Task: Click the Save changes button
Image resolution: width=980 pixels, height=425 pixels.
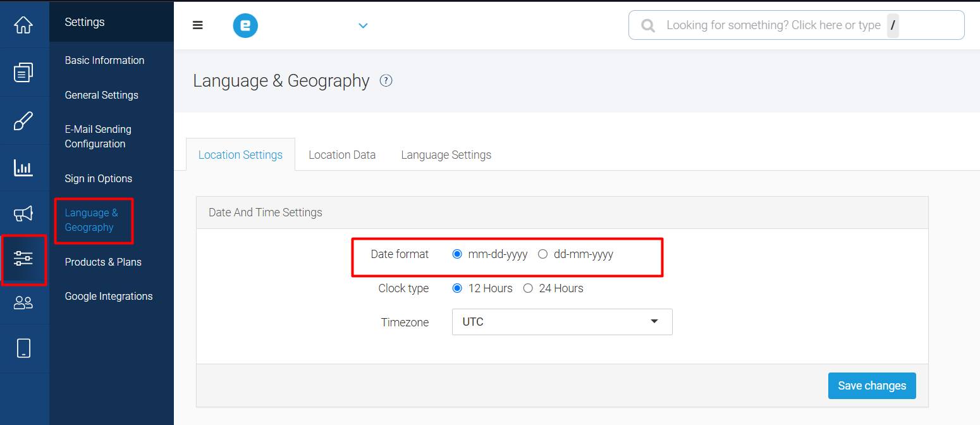Action: [x=871, y=386]
